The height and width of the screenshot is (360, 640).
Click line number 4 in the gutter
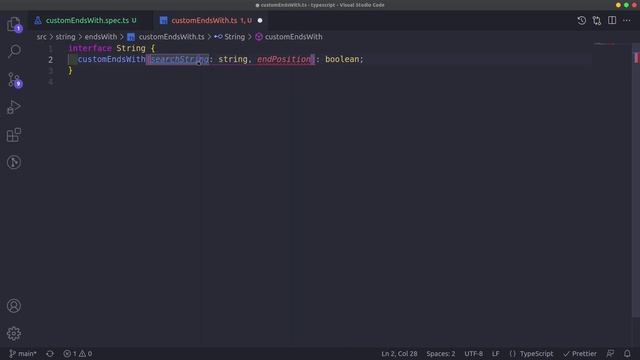[x=51, y=82]
